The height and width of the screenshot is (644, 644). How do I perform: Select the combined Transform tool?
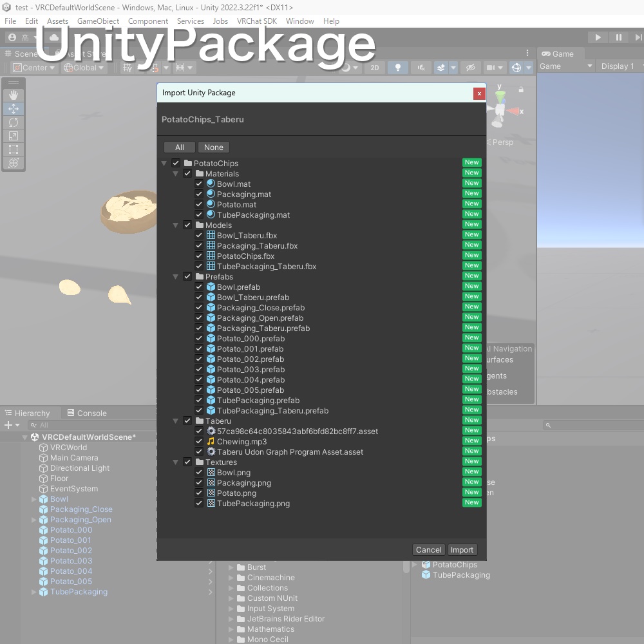pyautogui.click(x=14, y=163)
